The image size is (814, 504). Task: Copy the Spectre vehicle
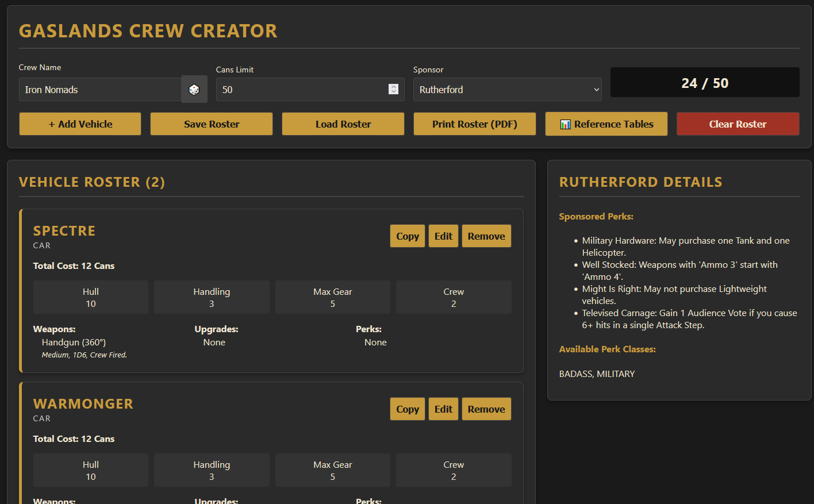(407, 236)
